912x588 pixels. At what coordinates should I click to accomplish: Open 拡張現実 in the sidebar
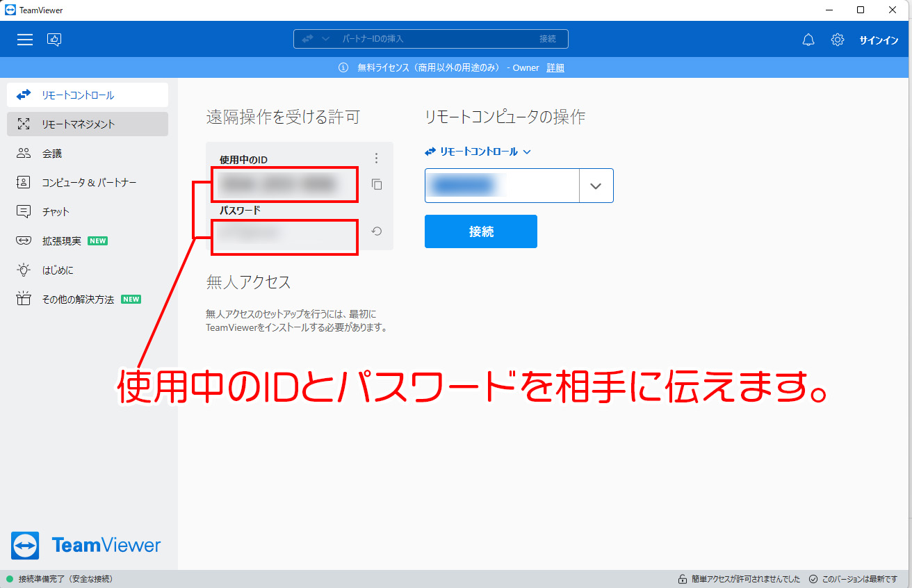88,241
